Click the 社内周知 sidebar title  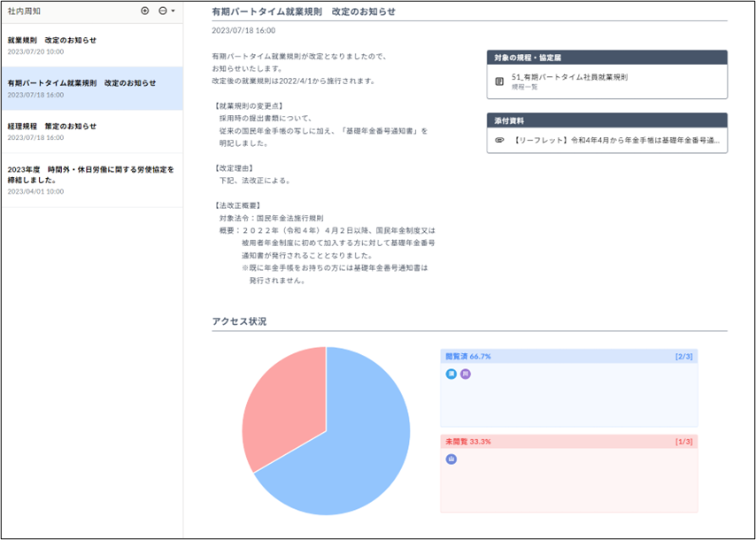coord(24,11)
